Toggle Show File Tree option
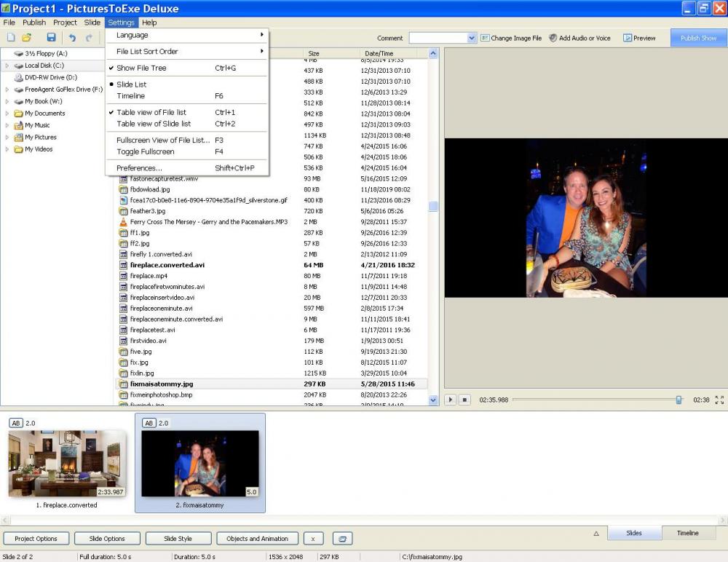This screenshot has width=728, height=562. point(141,68)
